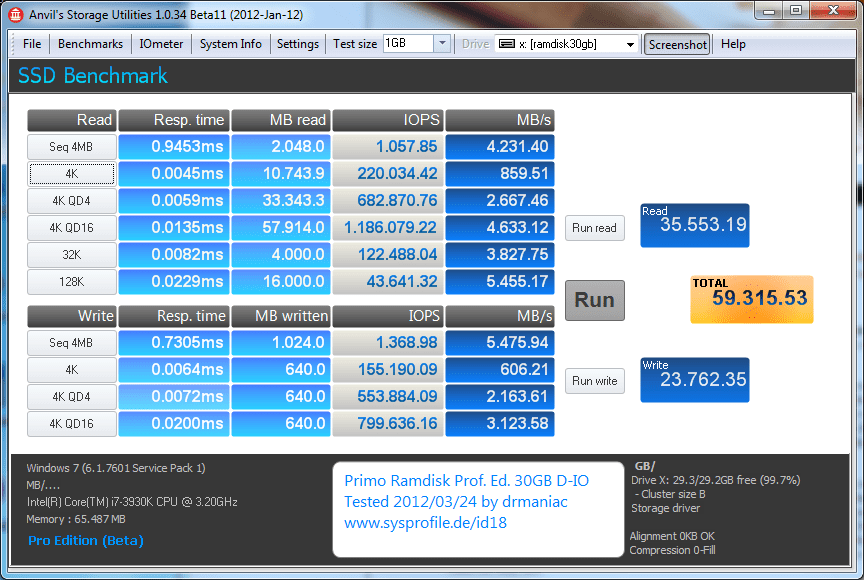The height and width of the screenshot is (580, 864).
Task: Click the Memory : 65.487 MB line
Action: click(76, 519)
